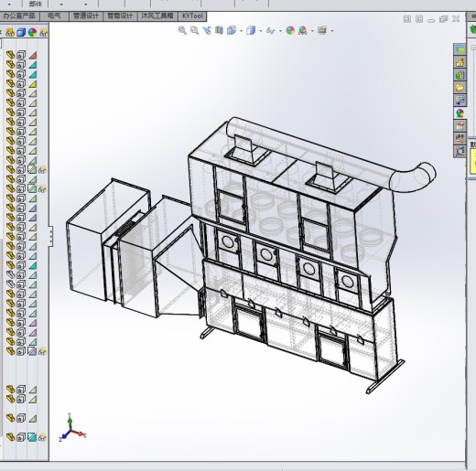Open the View Palette task pane tab
The image size is (476, 471).
click(x=460, y=101)
